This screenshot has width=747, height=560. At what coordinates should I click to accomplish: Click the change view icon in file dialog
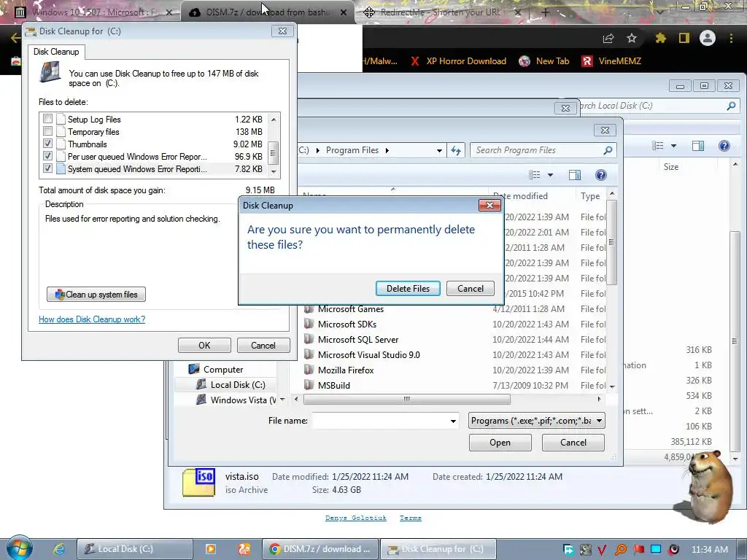point(535,175)
